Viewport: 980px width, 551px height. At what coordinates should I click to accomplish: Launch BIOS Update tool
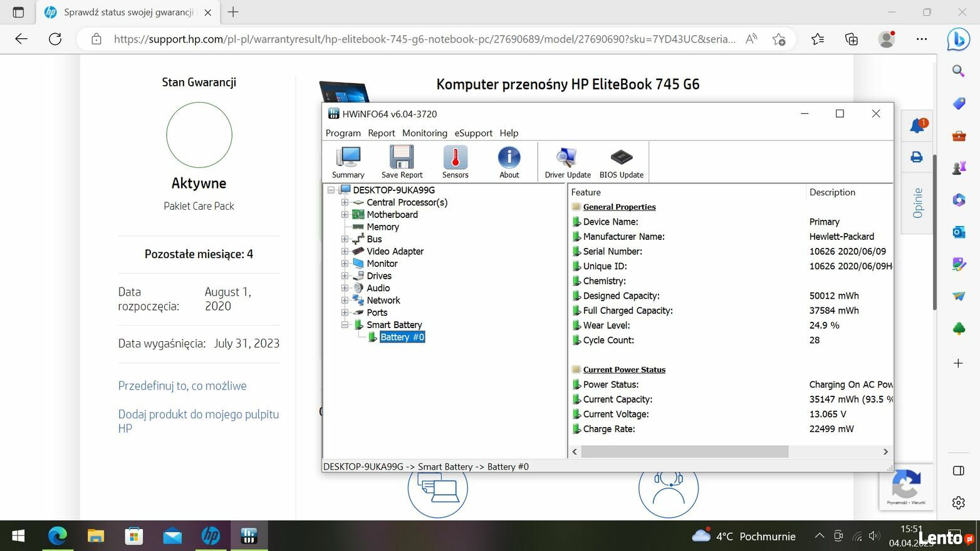tap(621, 162)
